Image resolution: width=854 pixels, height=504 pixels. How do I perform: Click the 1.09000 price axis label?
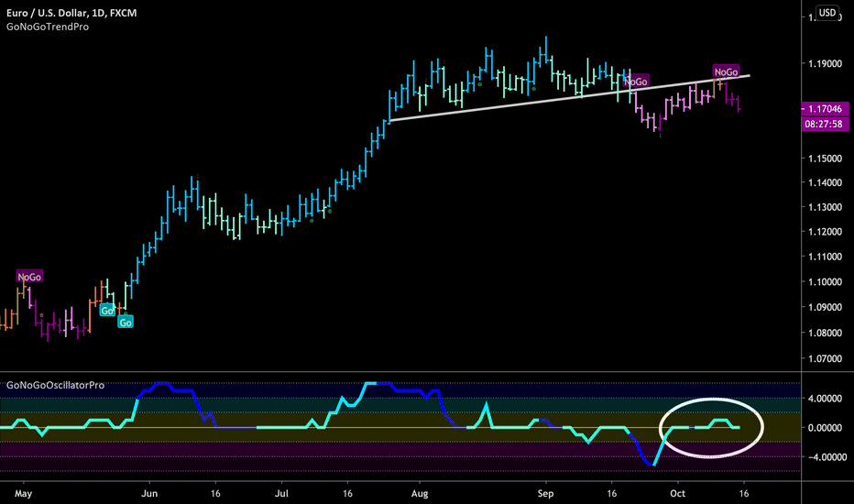(x=825, y=307)
